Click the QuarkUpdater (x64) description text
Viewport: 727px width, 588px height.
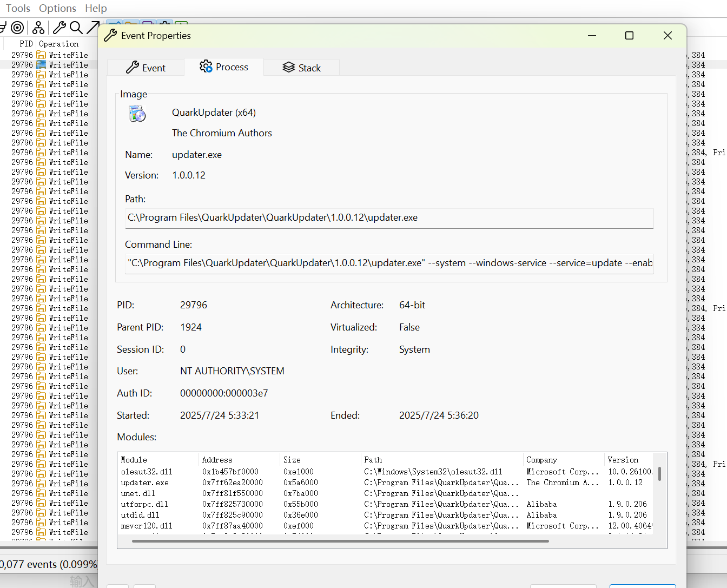point(214,113)
